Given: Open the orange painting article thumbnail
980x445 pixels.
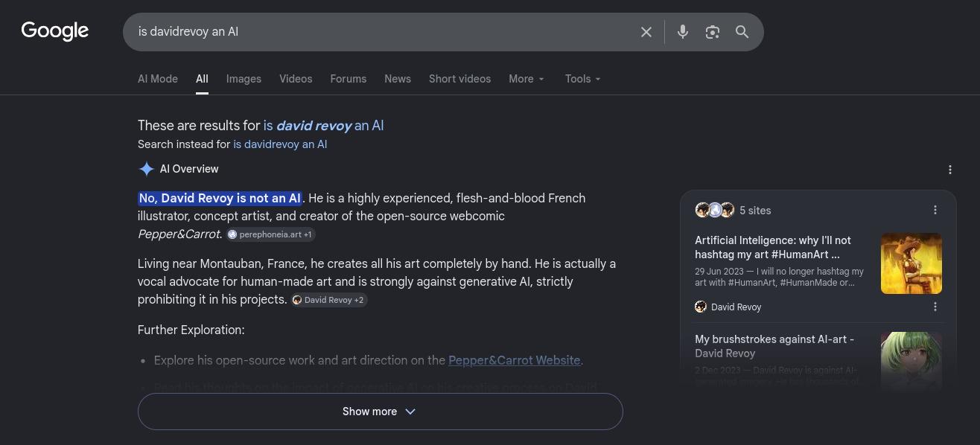Looking at the screenshot, I should point(911,263).
